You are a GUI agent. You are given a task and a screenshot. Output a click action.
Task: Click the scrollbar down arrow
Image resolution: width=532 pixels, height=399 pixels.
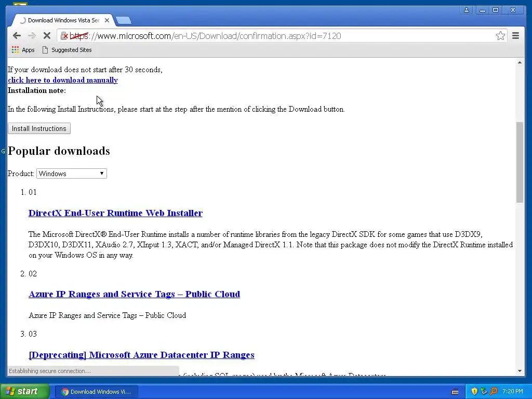coord(520,371)
